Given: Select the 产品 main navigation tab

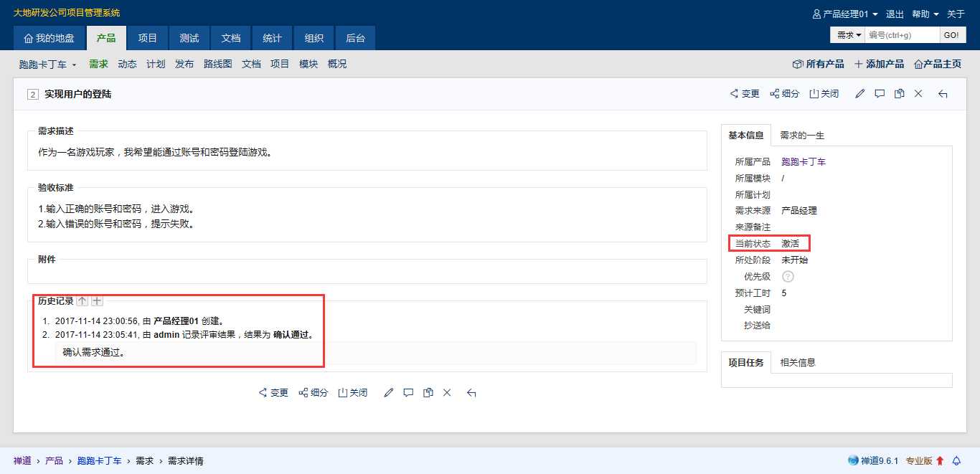Looking at the screenshot, I should [x=106, y=38].
